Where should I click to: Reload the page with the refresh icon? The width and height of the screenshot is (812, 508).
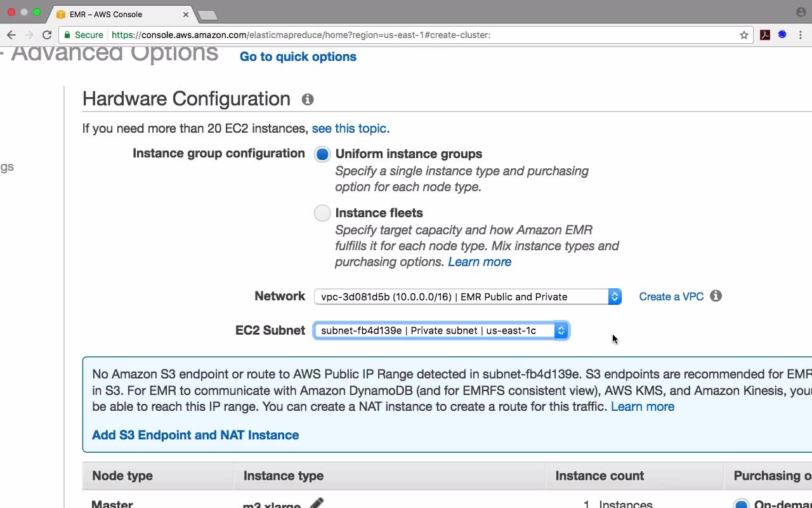click(47, 35)
